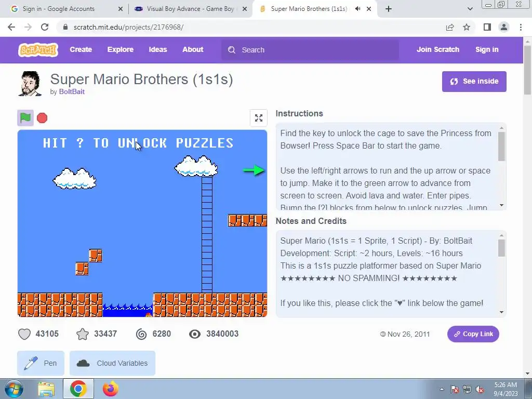Click Sign in on Scratch navbar
The image size is (532, 399).
pyautogui.click(x=487, y=49)
